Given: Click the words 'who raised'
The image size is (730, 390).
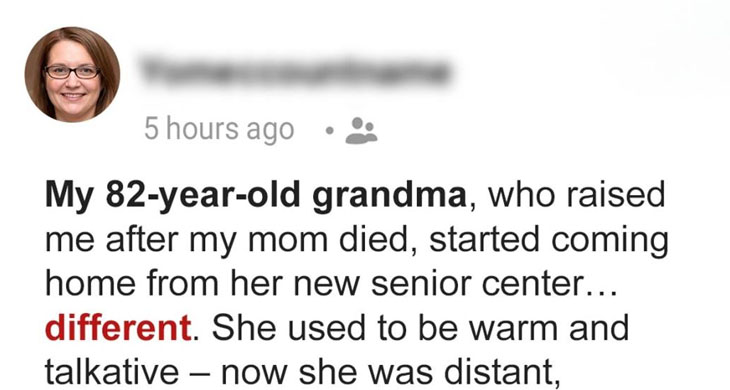Looking at the screenshot, I should (x=576, y=194).
